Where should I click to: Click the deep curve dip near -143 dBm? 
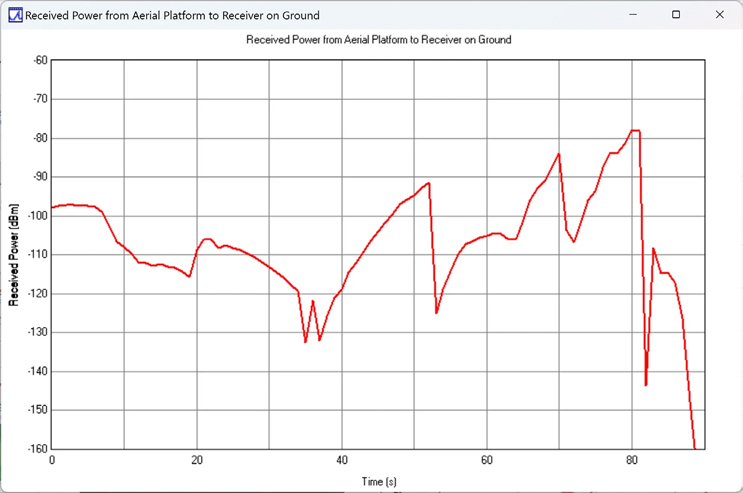point(646,385)
